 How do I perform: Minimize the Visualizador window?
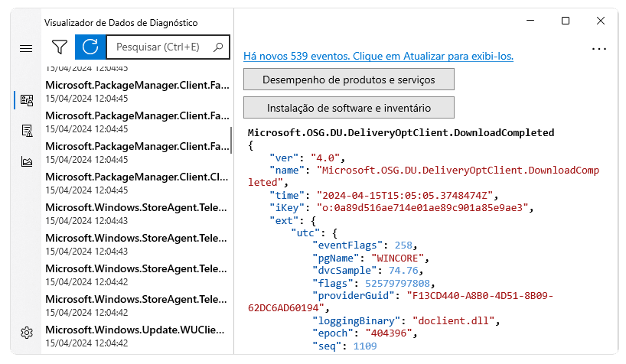click(x=530, y=21)
